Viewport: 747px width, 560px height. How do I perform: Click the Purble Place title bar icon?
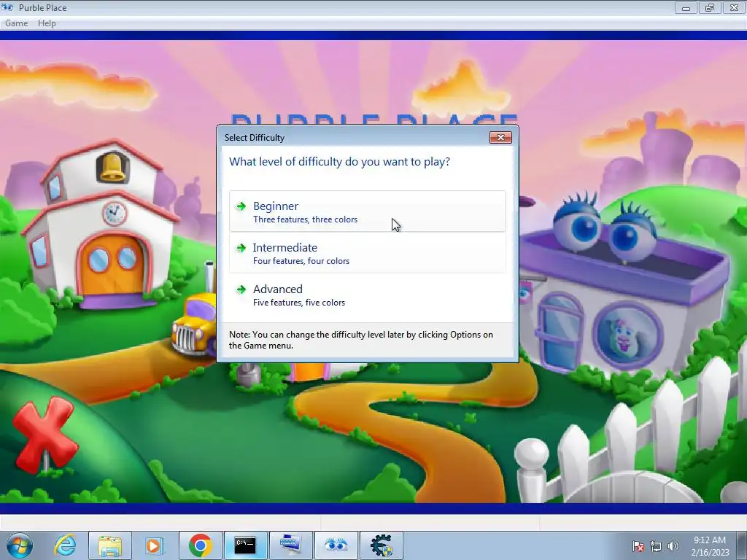pos(7,7)
